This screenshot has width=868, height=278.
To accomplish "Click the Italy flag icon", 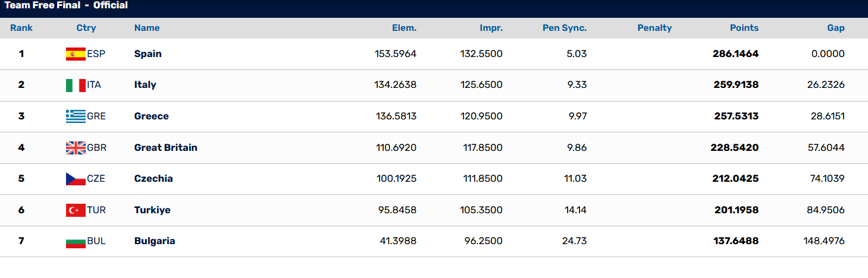I will [x=76, y=86].
